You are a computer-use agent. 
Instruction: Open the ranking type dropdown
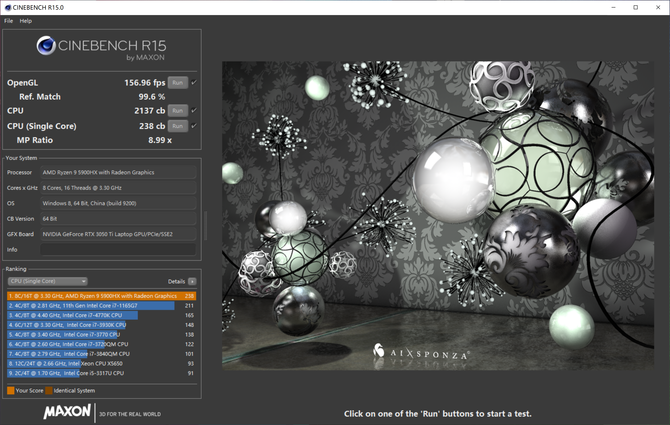coord(47,281)
